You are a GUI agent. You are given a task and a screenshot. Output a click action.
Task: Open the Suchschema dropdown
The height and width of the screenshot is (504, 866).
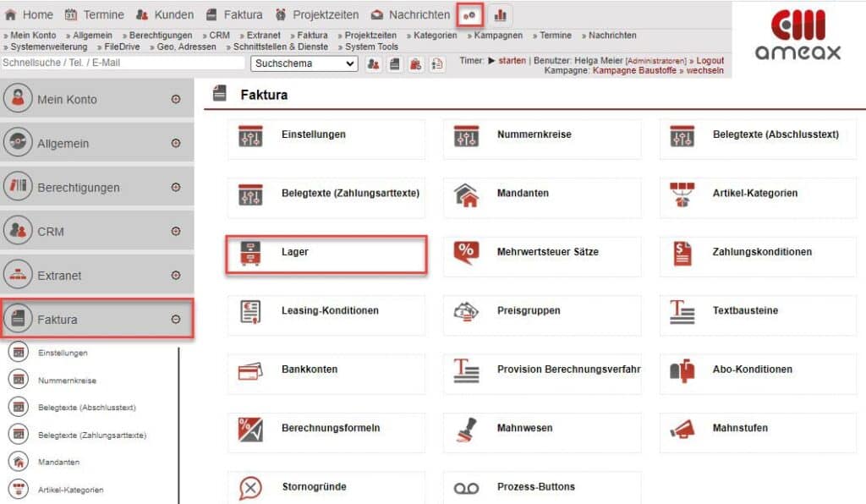tap(304, 64)
